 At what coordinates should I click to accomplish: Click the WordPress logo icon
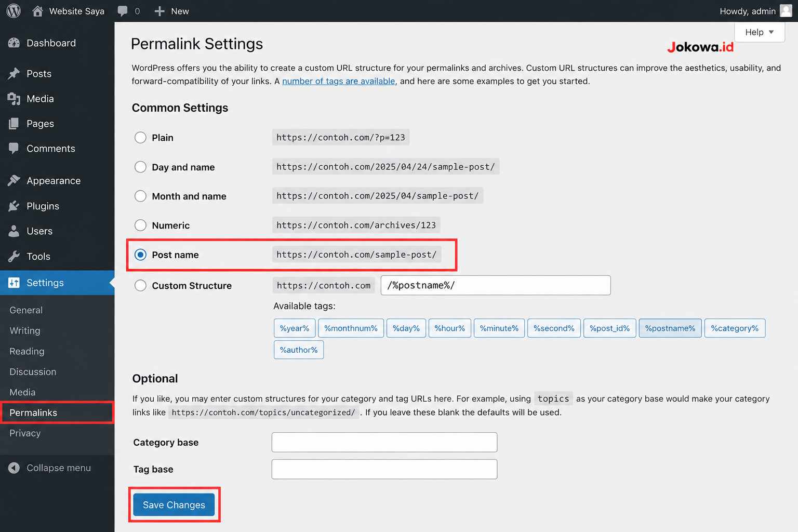[x=14, y=11]
